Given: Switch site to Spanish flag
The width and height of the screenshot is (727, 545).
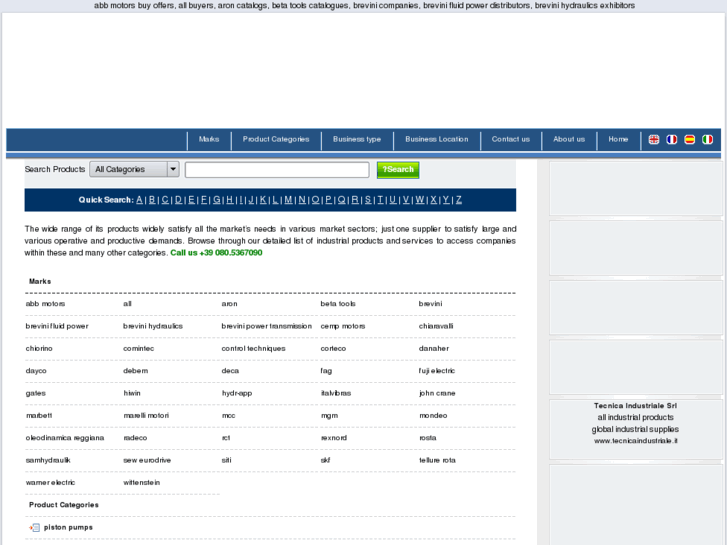Looking at the screenshot, I should coord(689,140).
